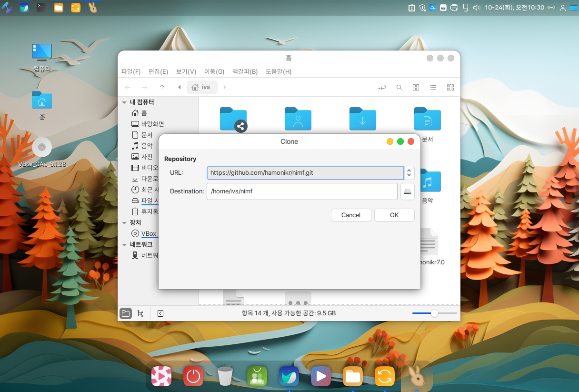This screenshot has width=579, height=392.
Task: Adjust the icon zoom slider
Action: pos(434,313)
